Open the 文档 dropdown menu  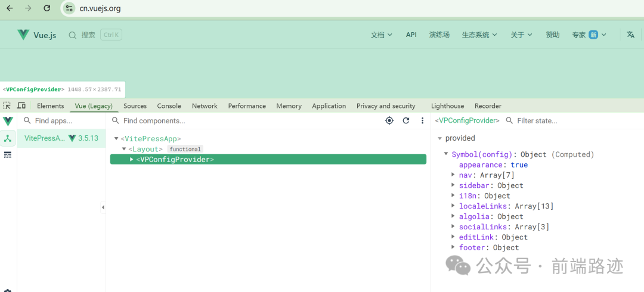click(x=381, y=35)
